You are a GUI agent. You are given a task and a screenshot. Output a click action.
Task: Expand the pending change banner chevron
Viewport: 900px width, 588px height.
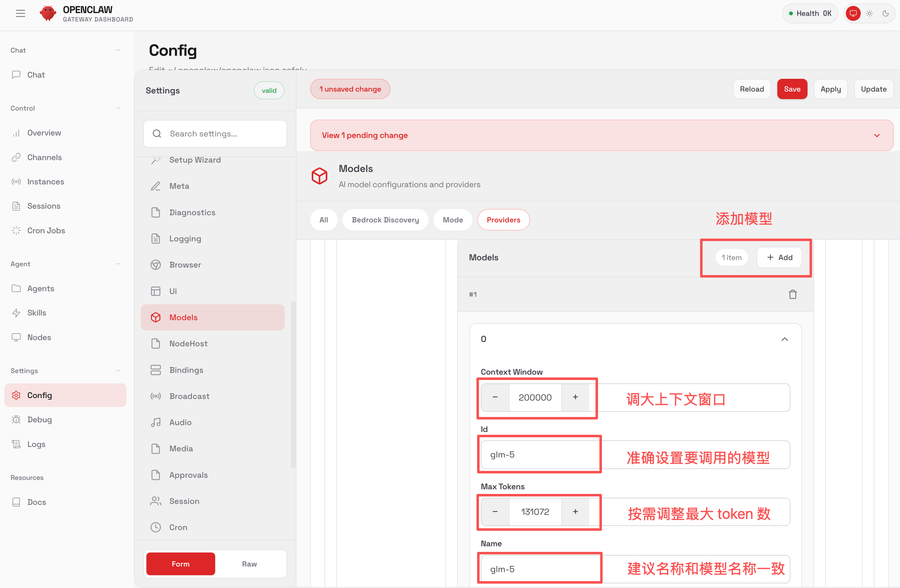click(877, 135)
